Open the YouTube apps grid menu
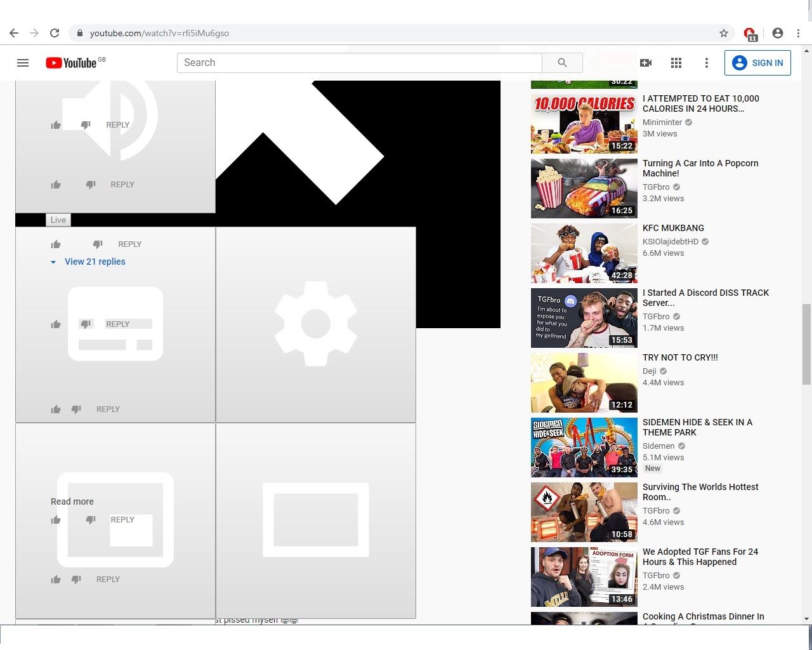Viewport: 812px width, 650px height. 676,63
